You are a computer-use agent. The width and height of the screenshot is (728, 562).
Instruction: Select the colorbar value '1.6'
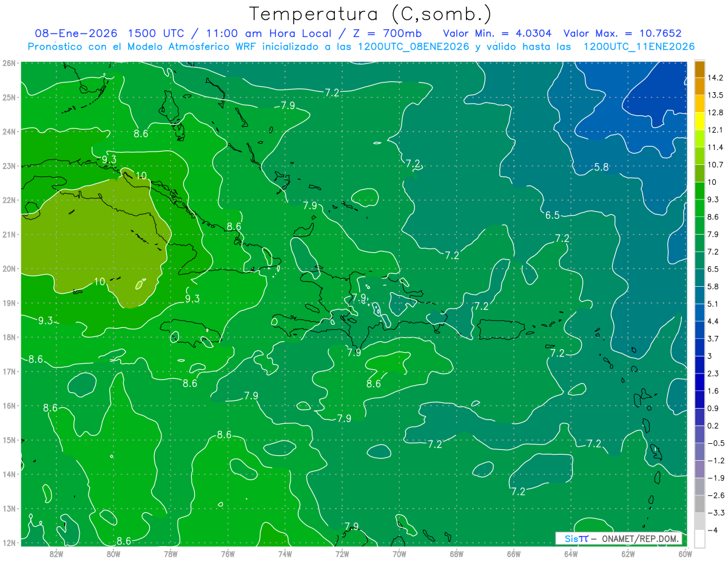(x=713, y=390)
